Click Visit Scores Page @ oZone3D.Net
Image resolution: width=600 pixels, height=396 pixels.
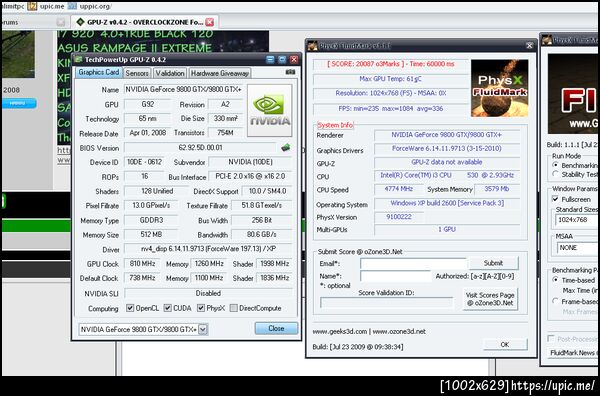[490, 299]
